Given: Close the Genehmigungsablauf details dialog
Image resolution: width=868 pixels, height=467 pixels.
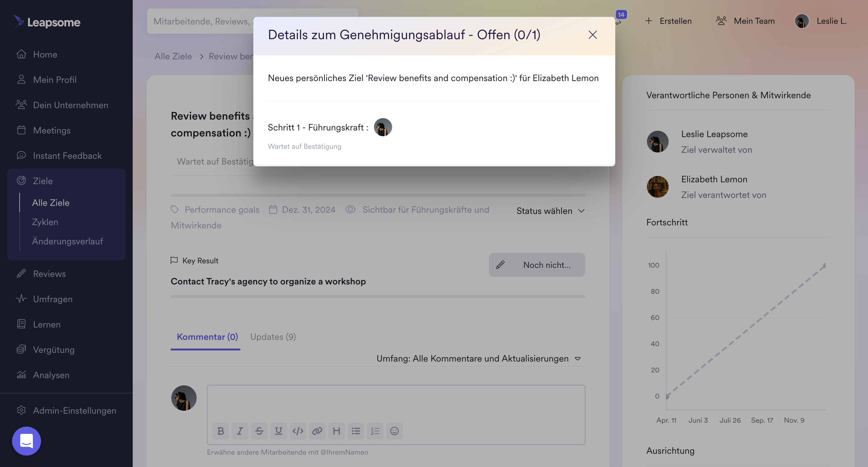Looking at the screenshot, I should click(x=592, y=35).
